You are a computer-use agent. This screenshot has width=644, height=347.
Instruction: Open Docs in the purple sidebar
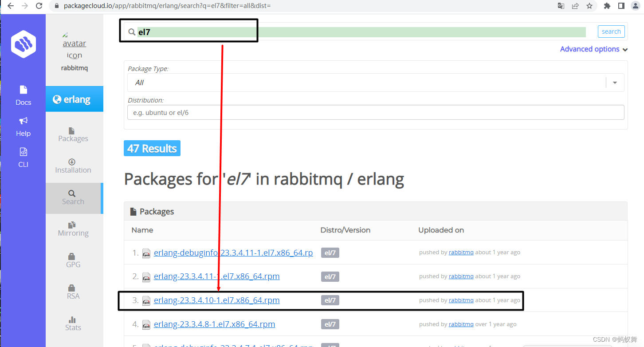pos(23,95)
